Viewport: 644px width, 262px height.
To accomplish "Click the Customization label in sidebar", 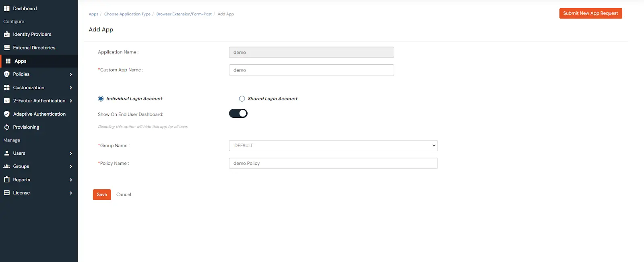I will point(29,88).
